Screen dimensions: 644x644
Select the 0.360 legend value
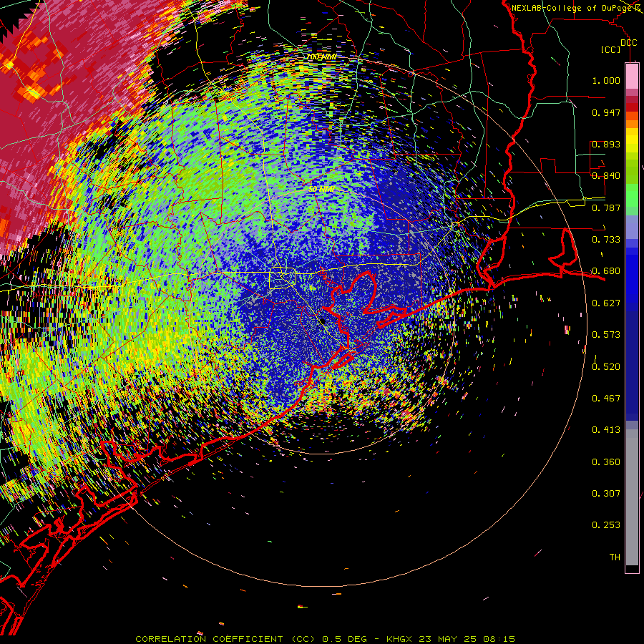(606, 462)
